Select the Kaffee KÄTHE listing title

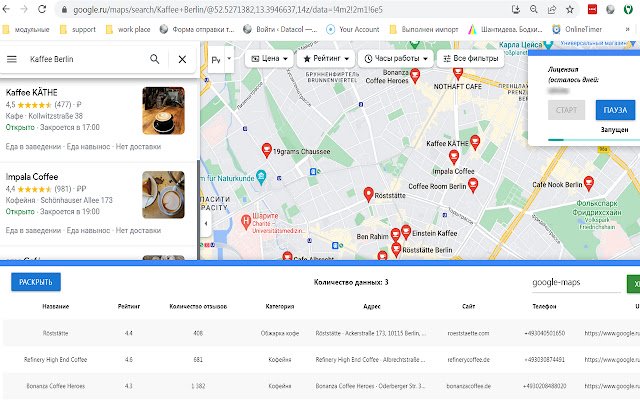(31, 92)
